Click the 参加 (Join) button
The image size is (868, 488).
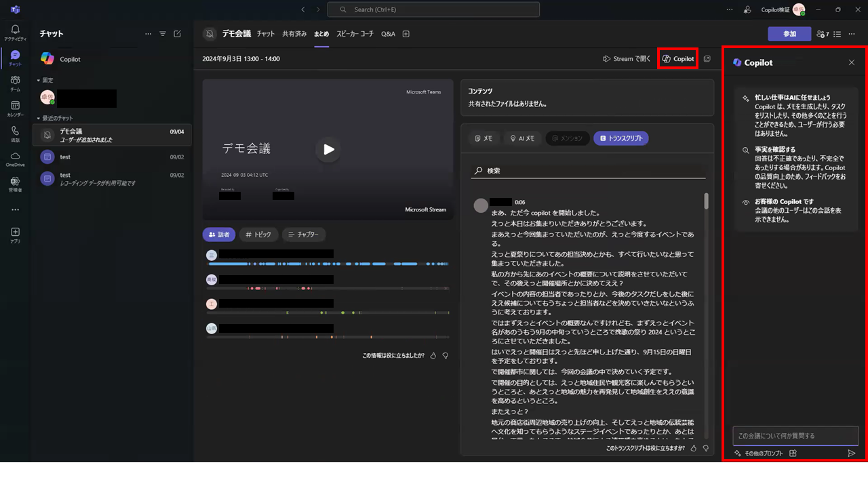click(789, 34)
